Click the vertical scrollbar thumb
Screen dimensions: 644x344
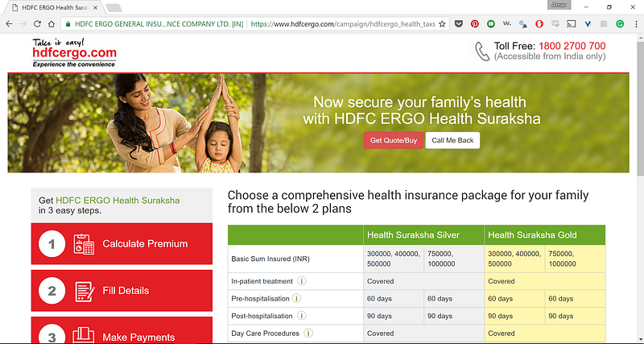pos(640,109)
